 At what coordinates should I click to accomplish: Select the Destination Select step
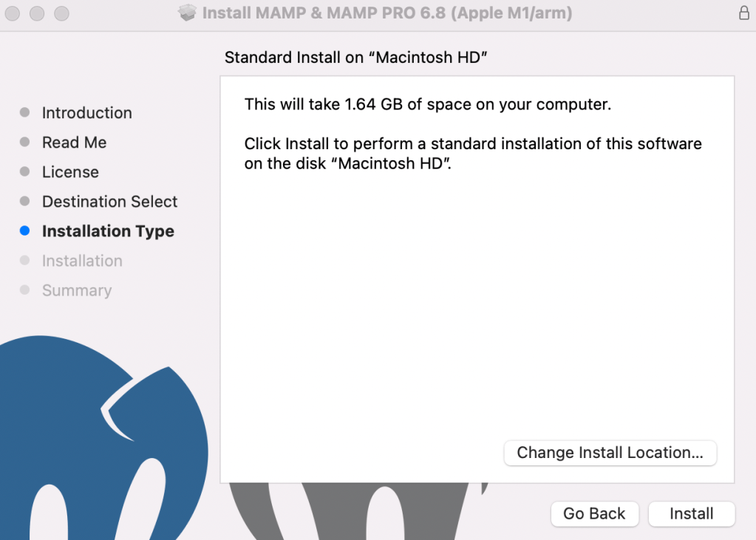coord(109,201)
